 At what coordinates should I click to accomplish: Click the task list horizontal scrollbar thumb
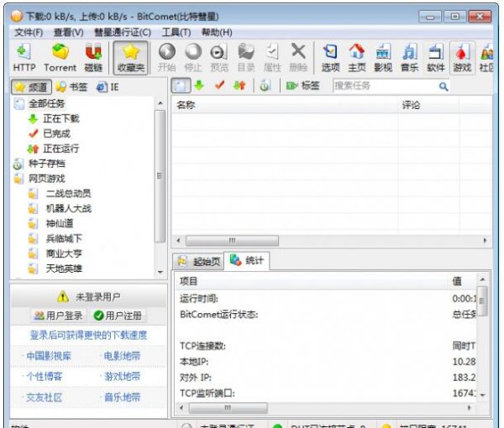pyautogui.click(x=232, y=240)
